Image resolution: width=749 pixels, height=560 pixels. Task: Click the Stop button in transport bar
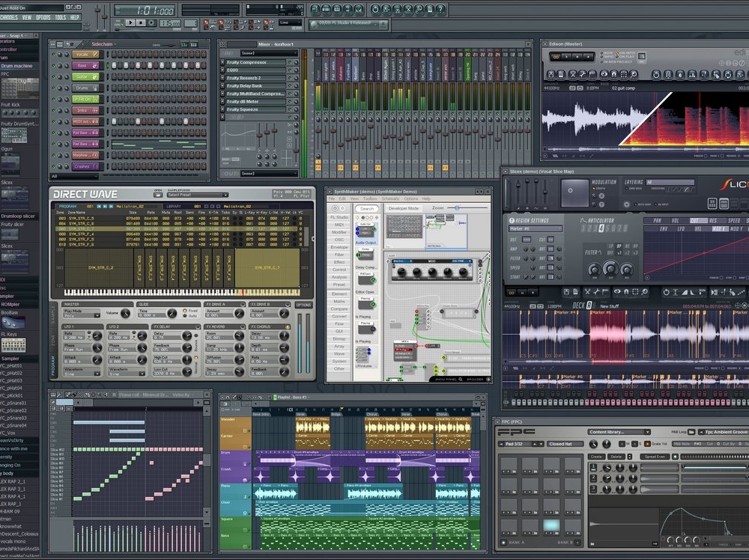tap(140, 23)
